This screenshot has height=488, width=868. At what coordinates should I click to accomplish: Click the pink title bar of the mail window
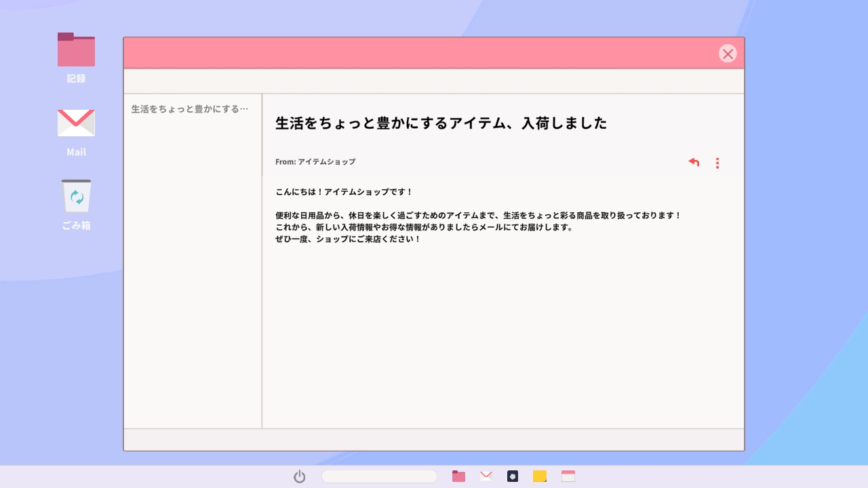pos(420,54)
